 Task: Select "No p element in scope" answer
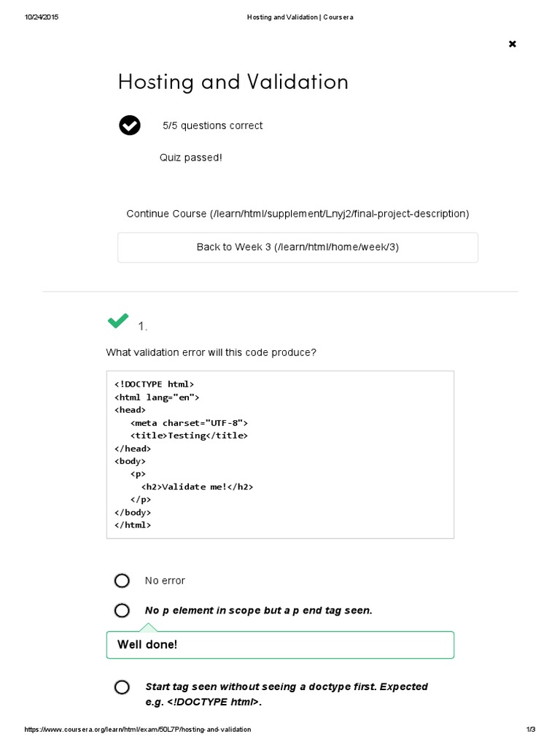122,611
